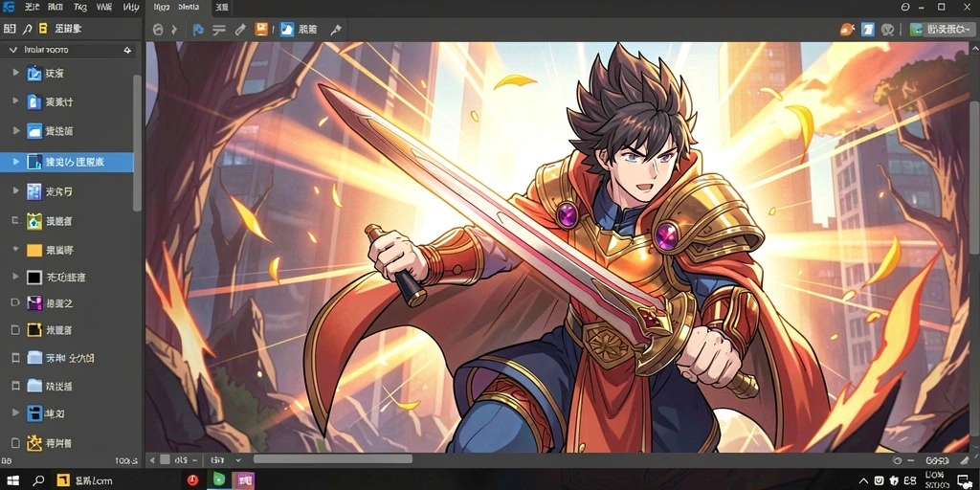This screenshot has height=490, width=980.
Task: Click the Windows Start button
Action: click(12, 480)
